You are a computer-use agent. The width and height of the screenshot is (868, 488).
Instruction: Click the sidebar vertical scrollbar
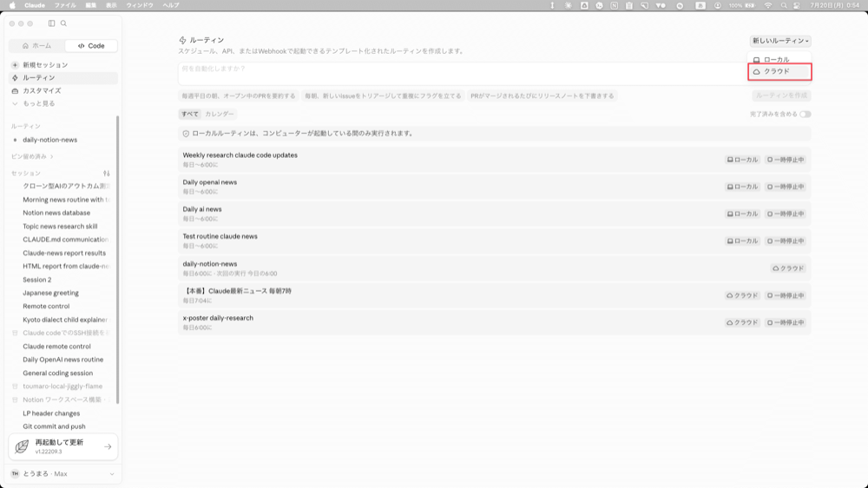(x=117, y=260)
